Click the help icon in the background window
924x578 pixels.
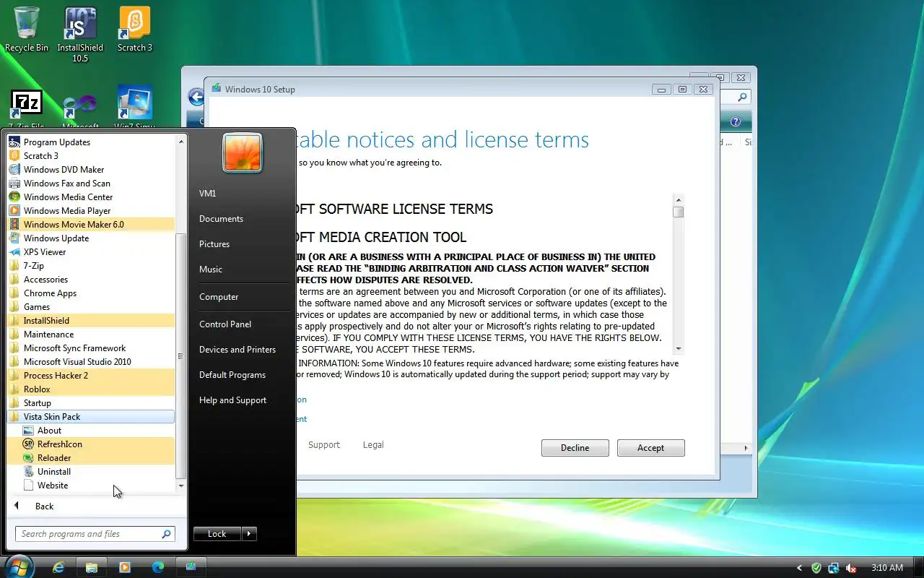(x=736, y=121)
